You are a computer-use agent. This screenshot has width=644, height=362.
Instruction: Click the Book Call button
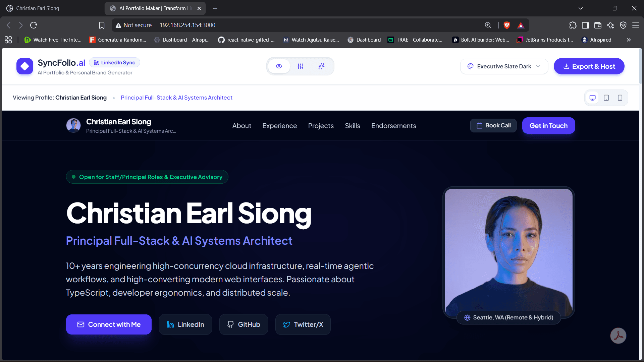493,126
